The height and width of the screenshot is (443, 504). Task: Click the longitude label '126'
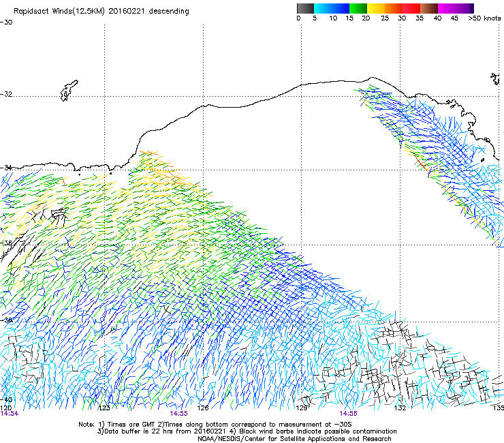tap(203, 408)
